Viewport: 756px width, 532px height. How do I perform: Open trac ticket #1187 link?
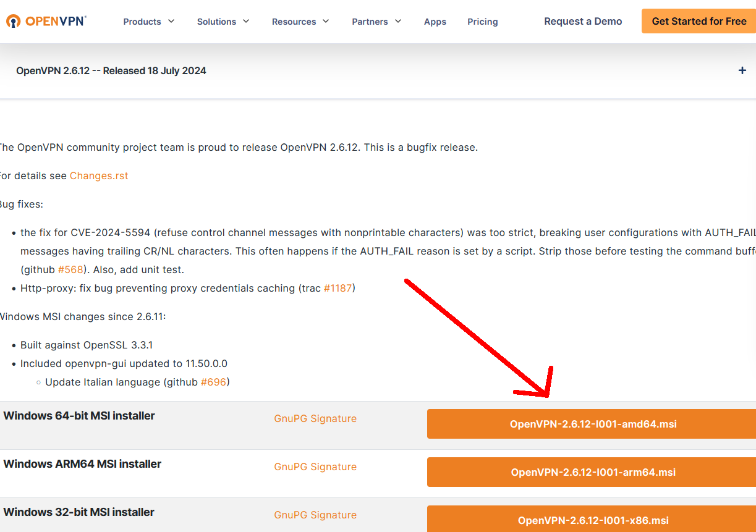pos(338,288)
